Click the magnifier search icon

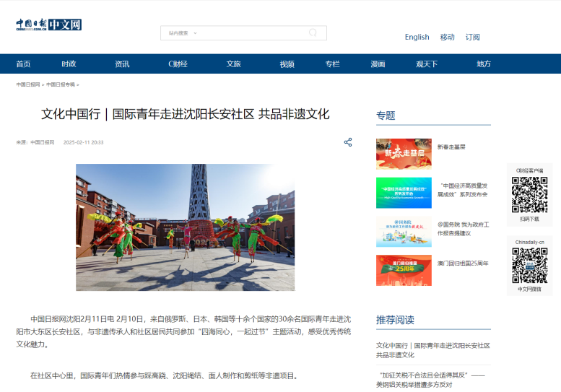click(313, 32)
